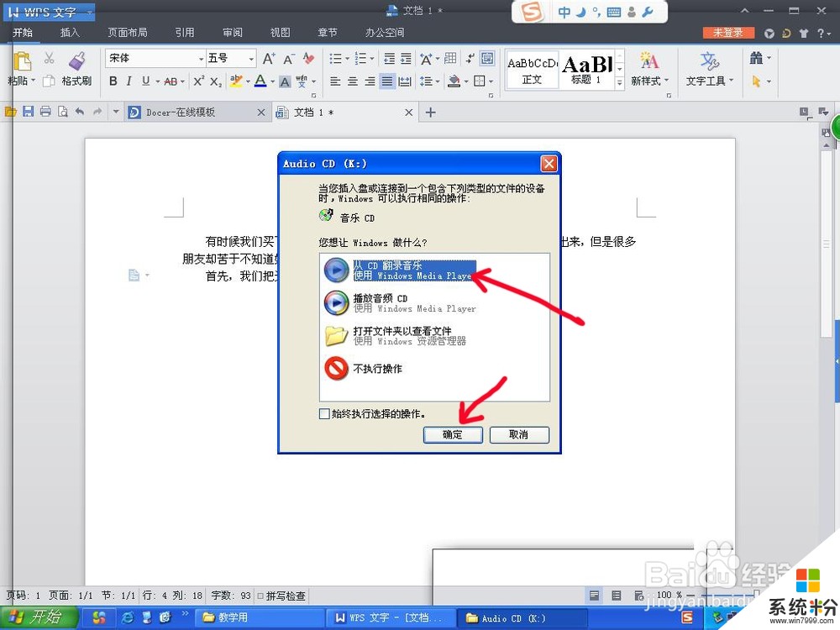The image size is (840, 630).
Task: Expand the styles gallery arrow
Action: pyautogui.click(x=620, y=82)
